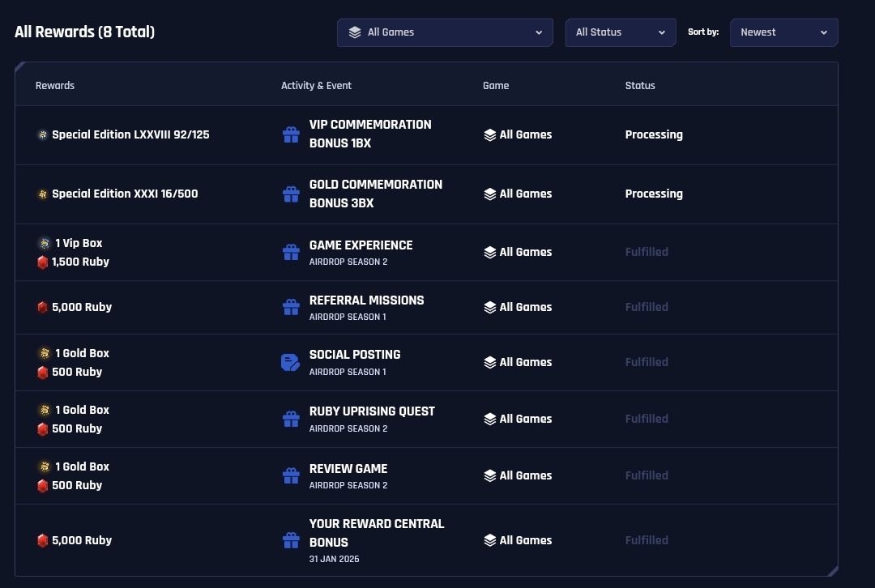Click ruby gem in Reward Central Bonus row
The image size is (875, 588).
tap(42, 540)
